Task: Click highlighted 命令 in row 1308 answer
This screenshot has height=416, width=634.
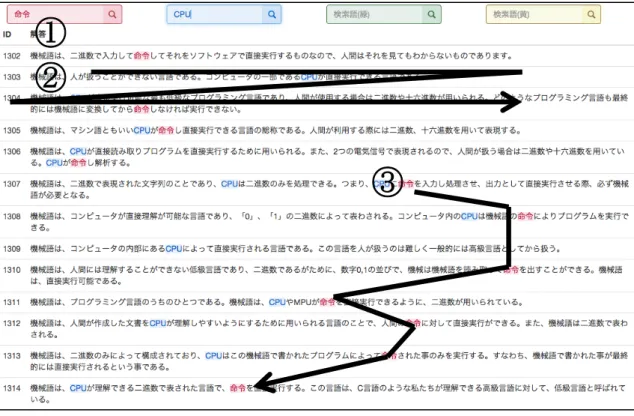Action: coord(525,216)
